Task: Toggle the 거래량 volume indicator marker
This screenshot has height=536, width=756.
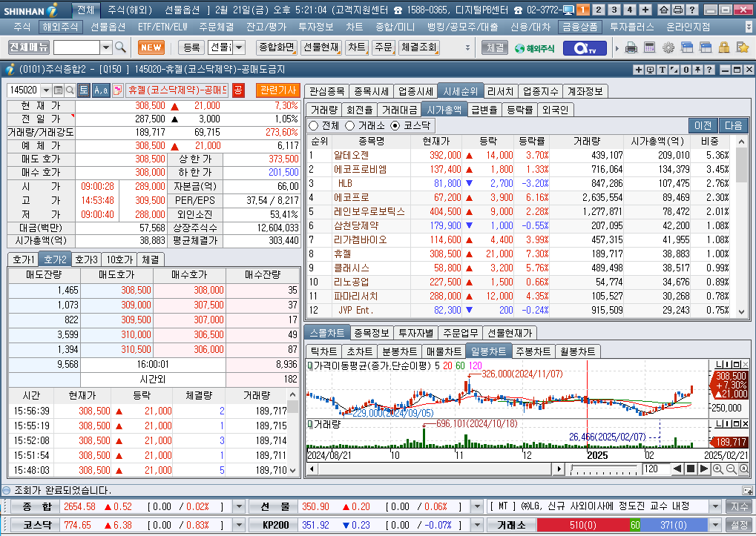Action: [x=310, y=424]
